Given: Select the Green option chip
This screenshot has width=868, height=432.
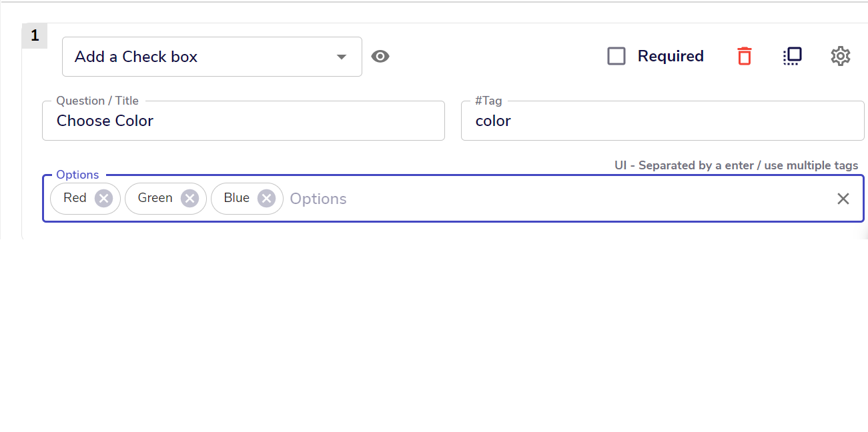Looking at the screenshot, I should tap(155, 198).
